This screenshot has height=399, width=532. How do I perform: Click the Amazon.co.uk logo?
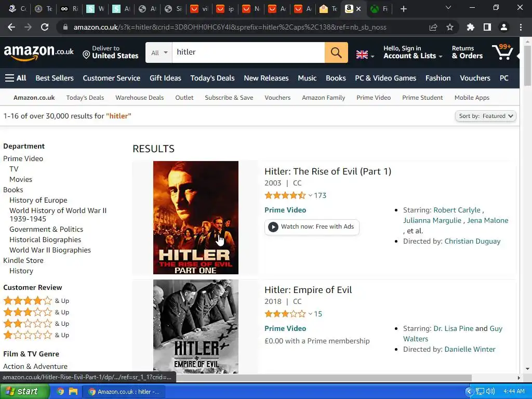click(x=38, y=52)
